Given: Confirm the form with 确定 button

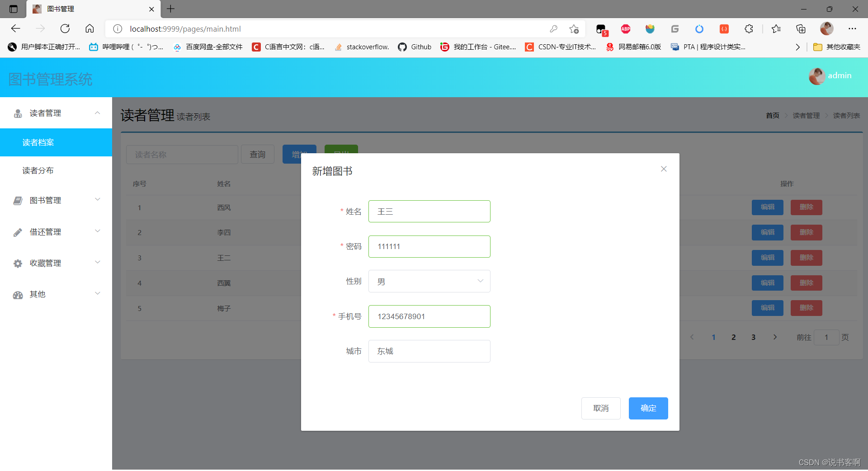Looking at the screenshot, I should tap(648, 408).
